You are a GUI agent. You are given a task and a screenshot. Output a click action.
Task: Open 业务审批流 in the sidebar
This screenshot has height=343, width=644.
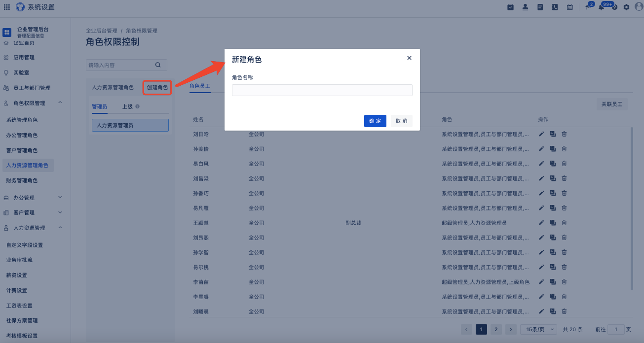click(19, 260)
